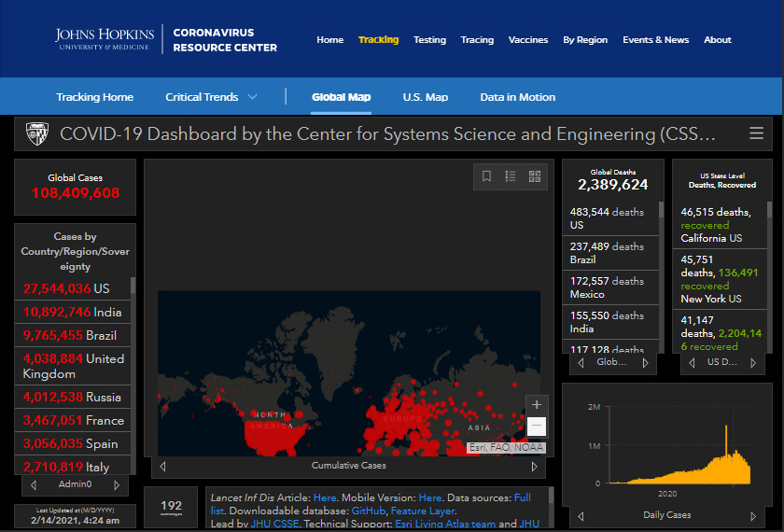Open the map bookmarks icon
The width and height of the screenshot is (784, 532).
point(486,175)
